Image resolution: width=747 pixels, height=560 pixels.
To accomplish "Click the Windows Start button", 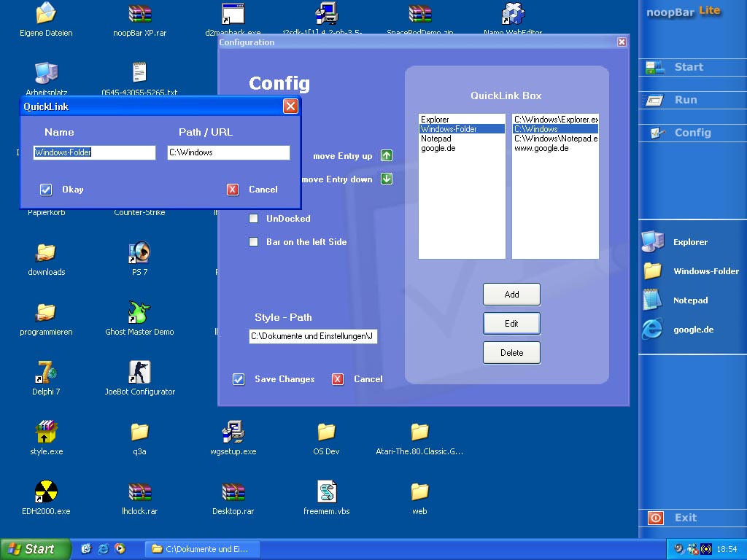I will (x=35, y=549).
